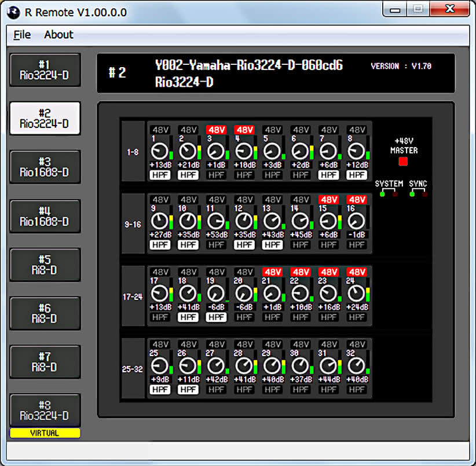Select device #1 Rio3224-D
476x466 pixels.
pyautogui.click(x=45, y=70)
